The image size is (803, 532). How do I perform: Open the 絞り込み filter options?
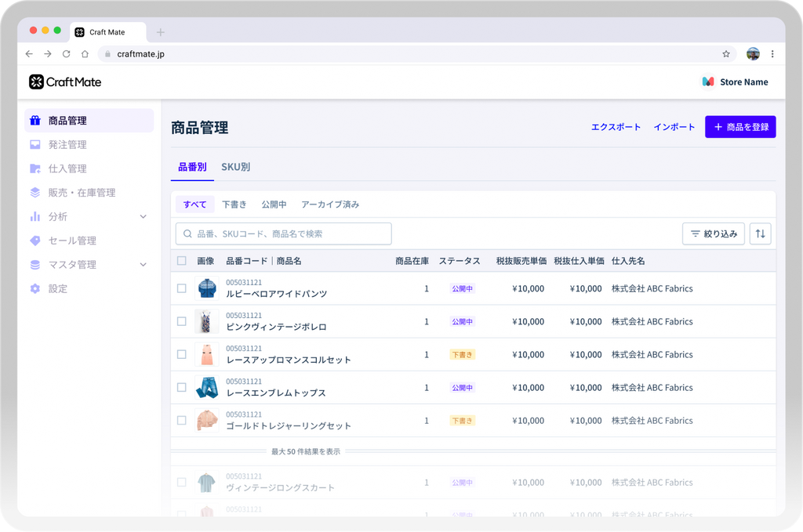click(713, 233)
